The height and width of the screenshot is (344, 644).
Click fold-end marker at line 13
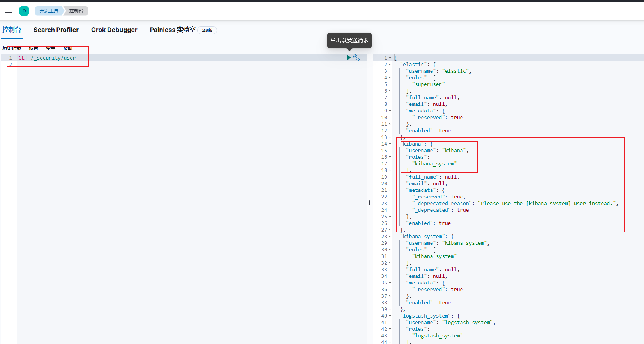click(x=390, y=137)
